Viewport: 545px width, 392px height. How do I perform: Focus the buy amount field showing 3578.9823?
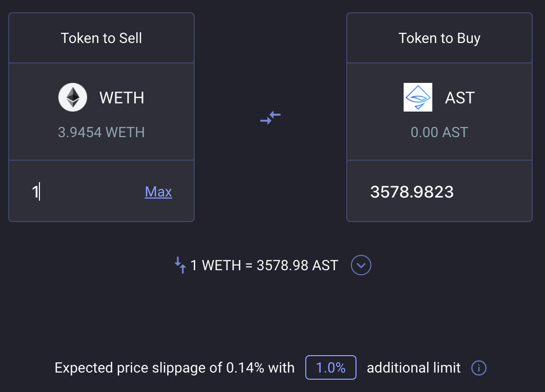(x=439, y=192)
